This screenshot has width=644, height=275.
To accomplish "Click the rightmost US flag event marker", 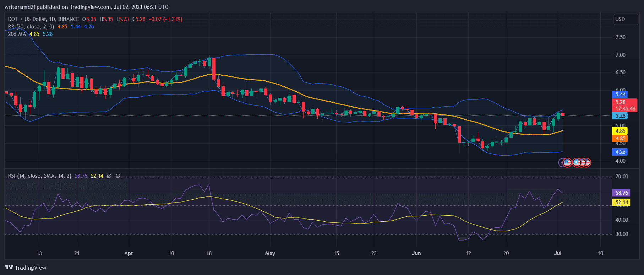I will [x=586, y=163].
